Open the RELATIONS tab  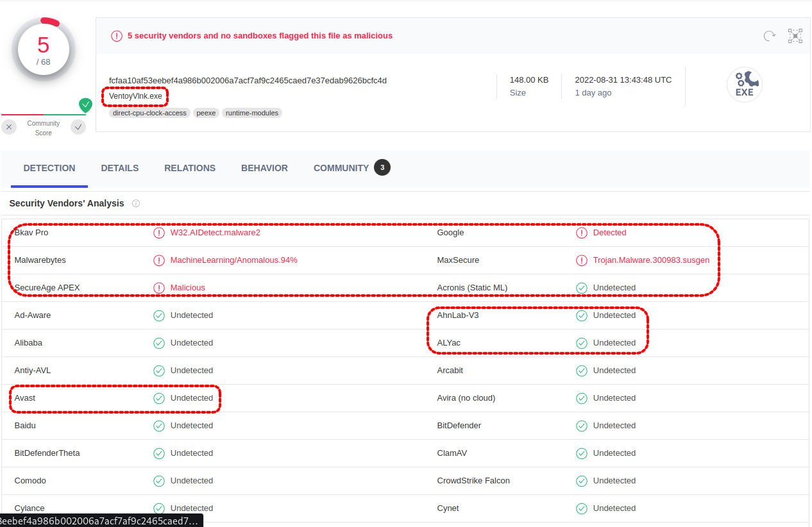190,168
